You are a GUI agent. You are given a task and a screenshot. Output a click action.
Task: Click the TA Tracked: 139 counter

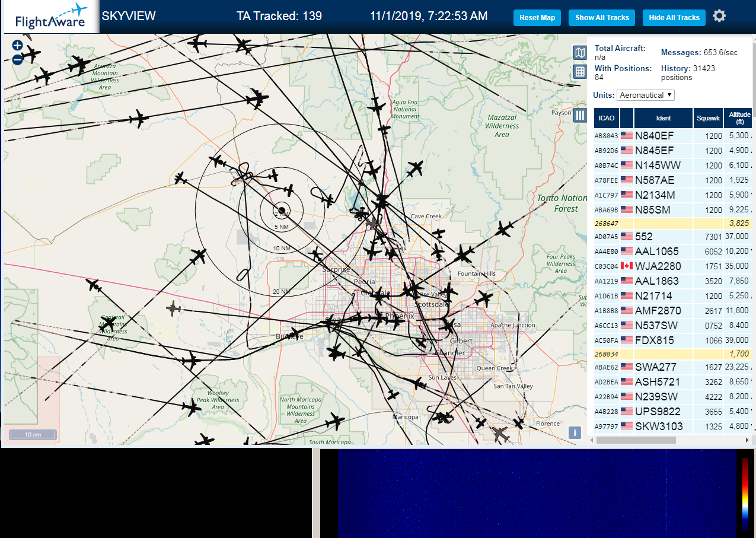(x=279, y=16)
